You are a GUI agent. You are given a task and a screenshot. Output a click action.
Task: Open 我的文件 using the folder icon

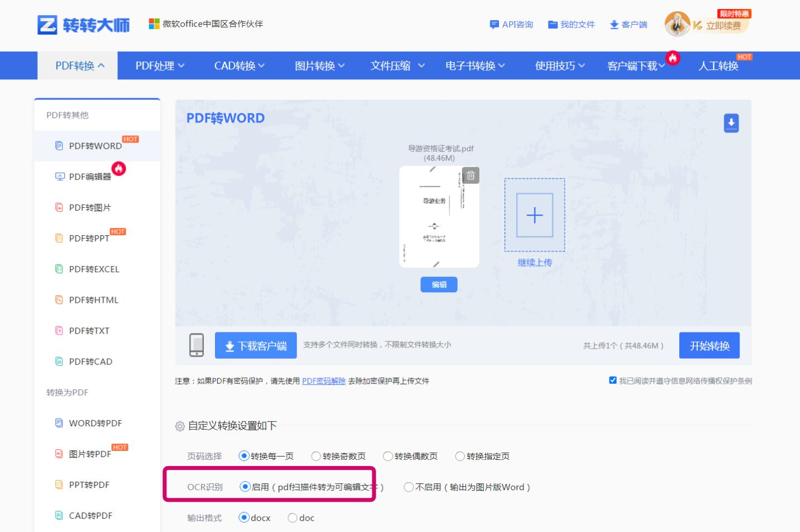[x=553, y=25]
